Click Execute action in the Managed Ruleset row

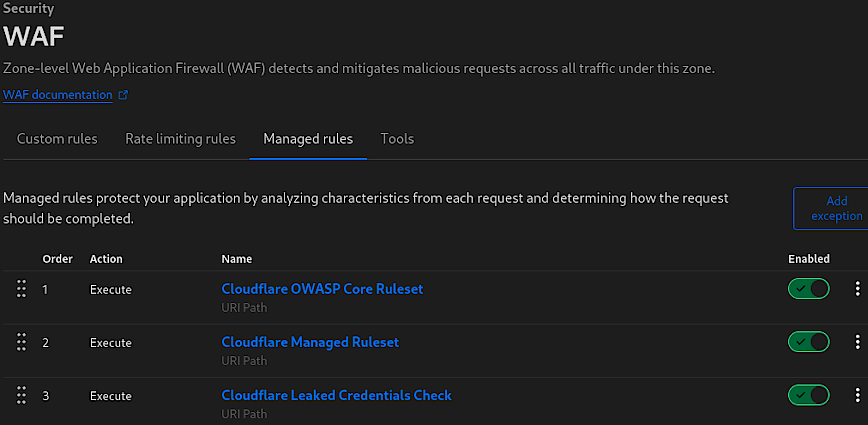(111, 343)
